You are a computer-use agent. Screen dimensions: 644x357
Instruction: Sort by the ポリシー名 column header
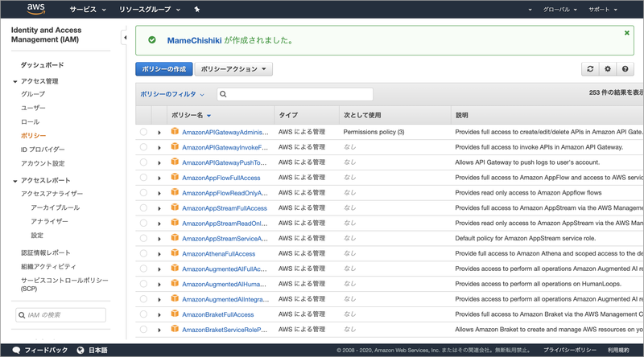(191, 115)
